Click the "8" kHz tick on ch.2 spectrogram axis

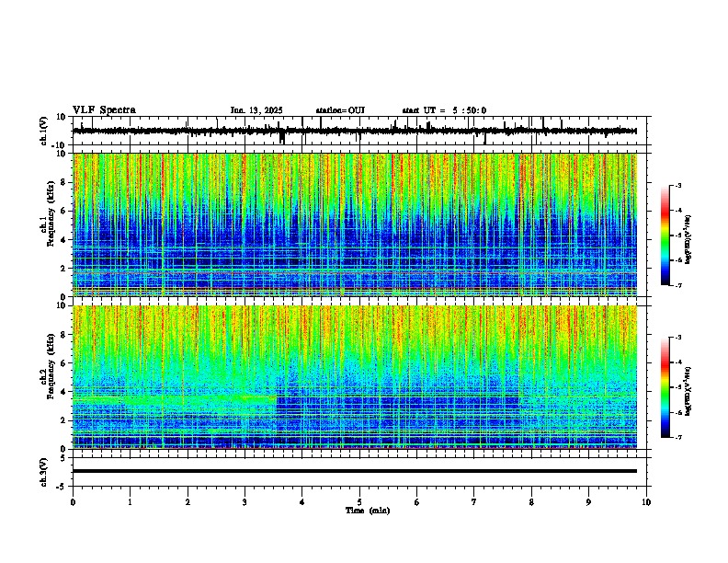pos(65,335)
